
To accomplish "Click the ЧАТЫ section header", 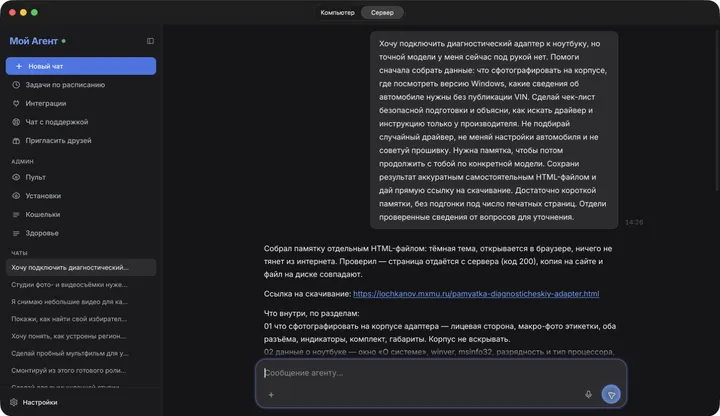I will click(x=19, y=253).
